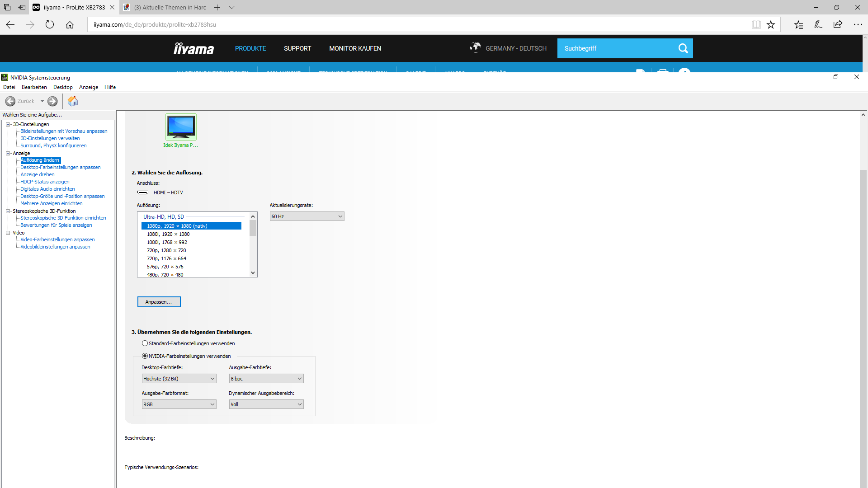This screenshot has width=868, height=488.
Task: Refresh the browser page
Action: 50,24
